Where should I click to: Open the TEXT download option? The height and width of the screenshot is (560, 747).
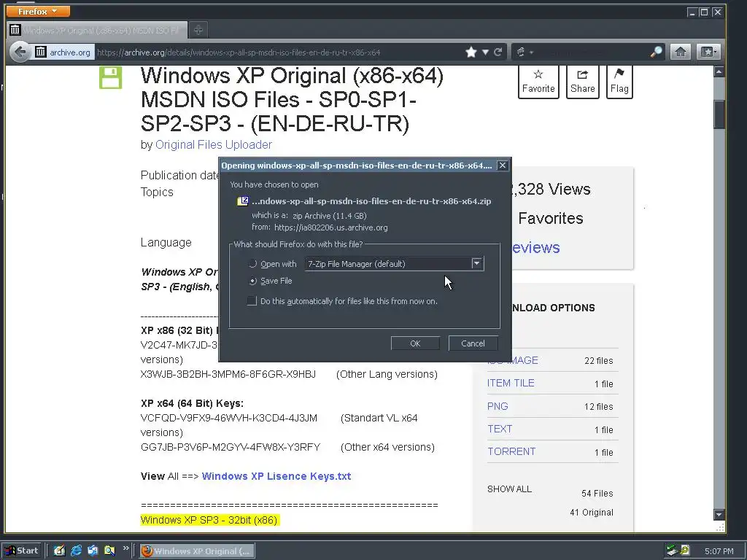coord(500,429)
